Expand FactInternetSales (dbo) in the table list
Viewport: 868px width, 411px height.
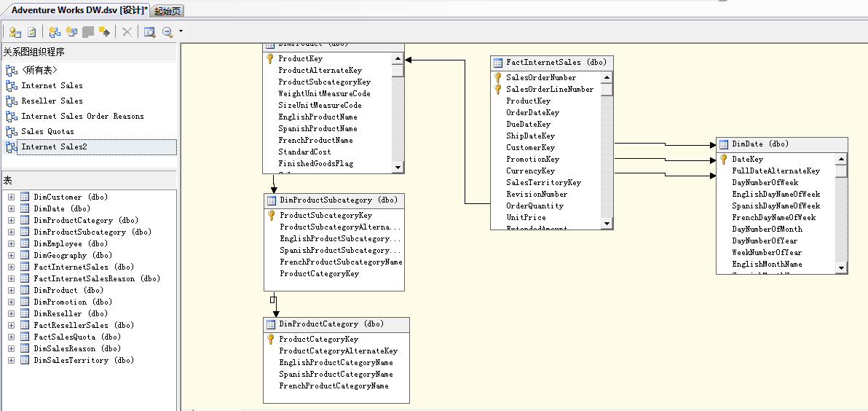pyautogui.click(x=11, y=267)
